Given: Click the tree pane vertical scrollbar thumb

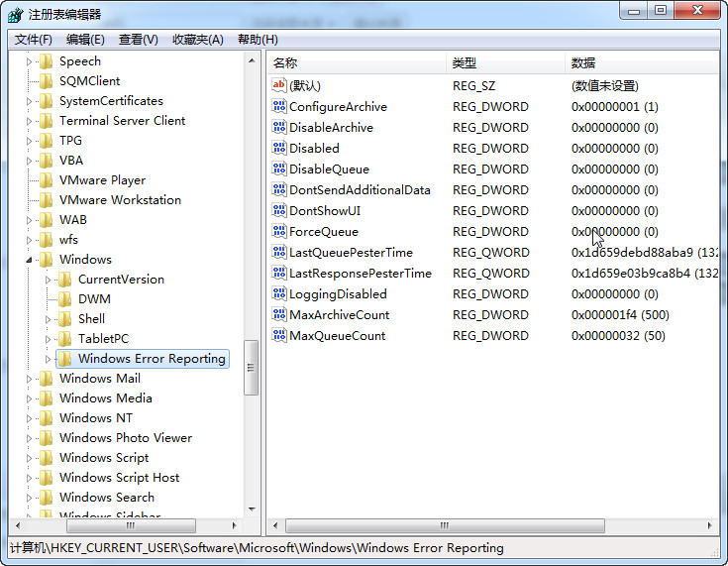Looking at the screenshot, I should click(252, 368).
